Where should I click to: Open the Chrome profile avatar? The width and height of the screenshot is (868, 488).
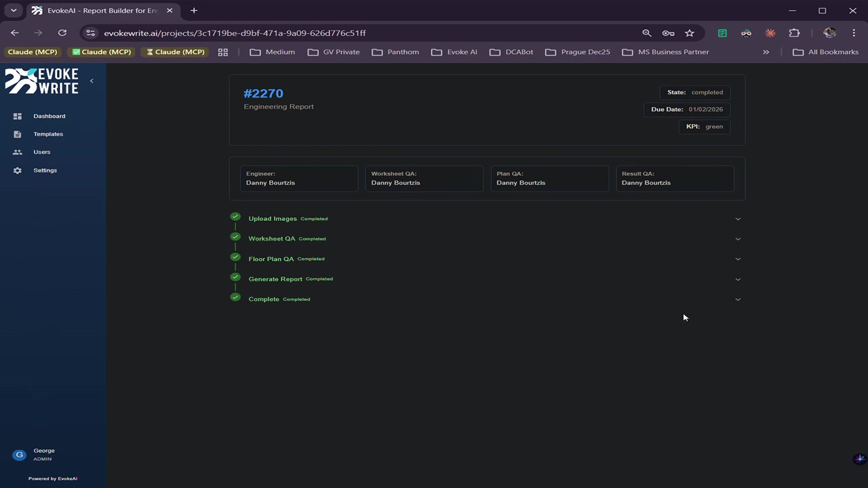pyautogui.click(x=829, y=33)
